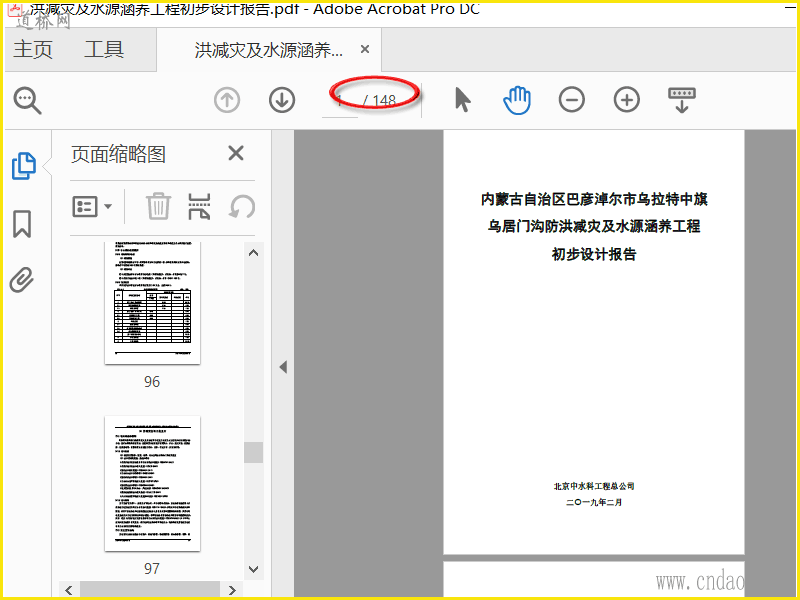
Task: Close the 洪减灾及水源涵养 document tab
Action: 365,49
